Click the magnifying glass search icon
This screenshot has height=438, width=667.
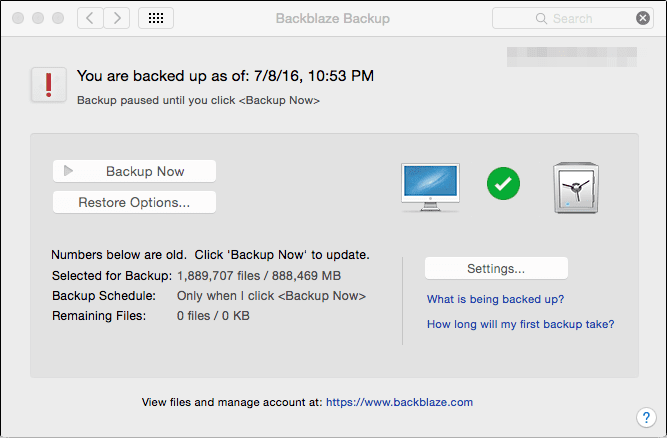(x=541, y=19)
